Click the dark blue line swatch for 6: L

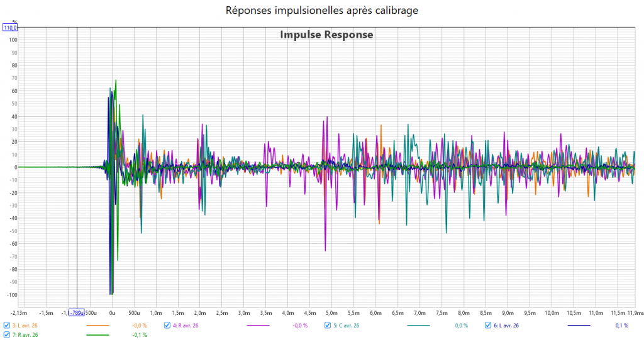point(579,326)
